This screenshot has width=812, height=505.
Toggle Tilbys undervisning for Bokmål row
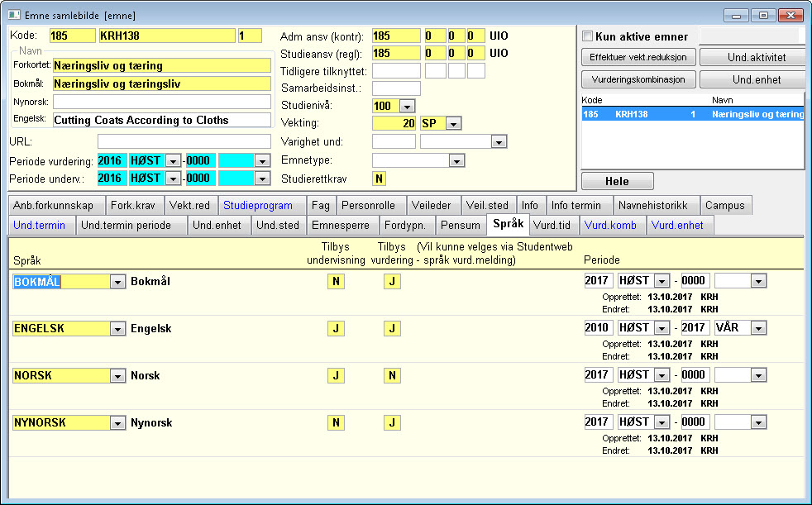336,282
